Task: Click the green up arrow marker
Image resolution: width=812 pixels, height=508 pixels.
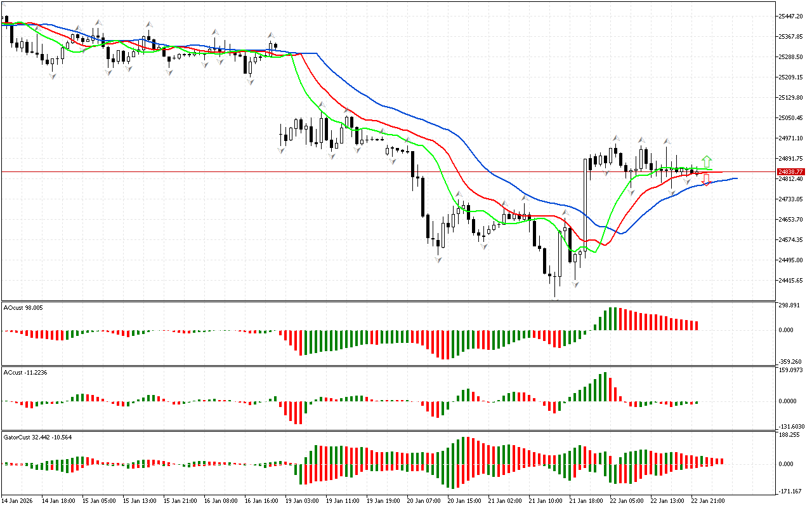Action: tap(707, 161)
